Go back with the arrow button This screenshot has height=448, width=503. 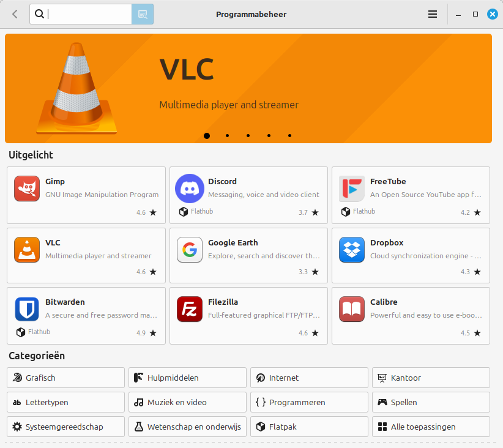click(15, 14)
